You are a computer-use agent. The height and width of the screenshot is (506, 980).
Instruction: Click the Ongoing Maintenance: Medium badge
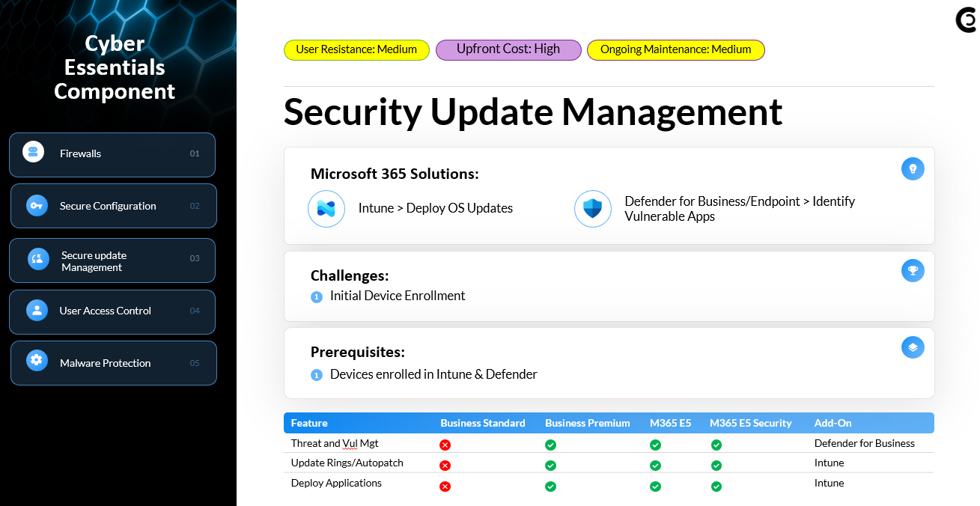(x=675, y=50)
